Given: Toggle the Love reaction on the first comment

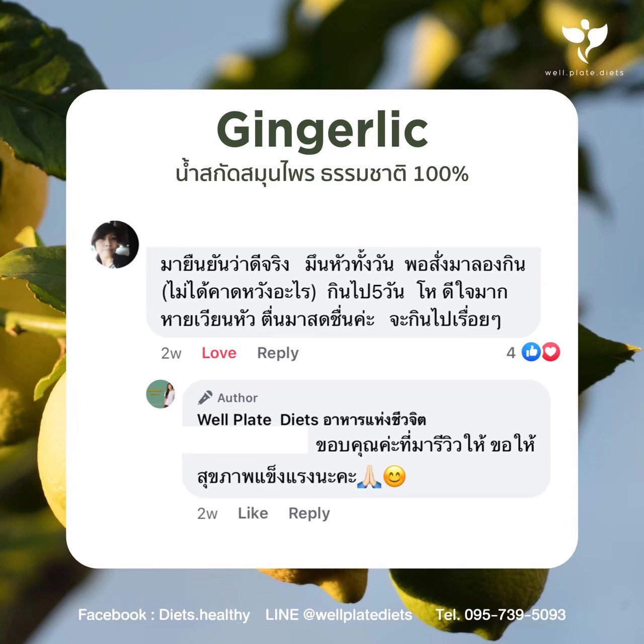Looking at the screenshot, I should (219, 353).
